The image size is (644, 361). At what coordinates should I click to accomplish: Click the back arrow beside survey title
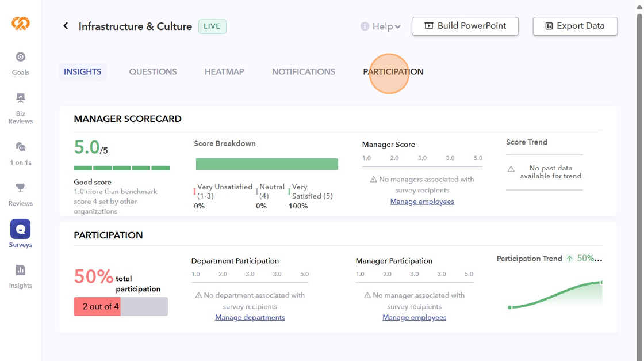point(66,26)
